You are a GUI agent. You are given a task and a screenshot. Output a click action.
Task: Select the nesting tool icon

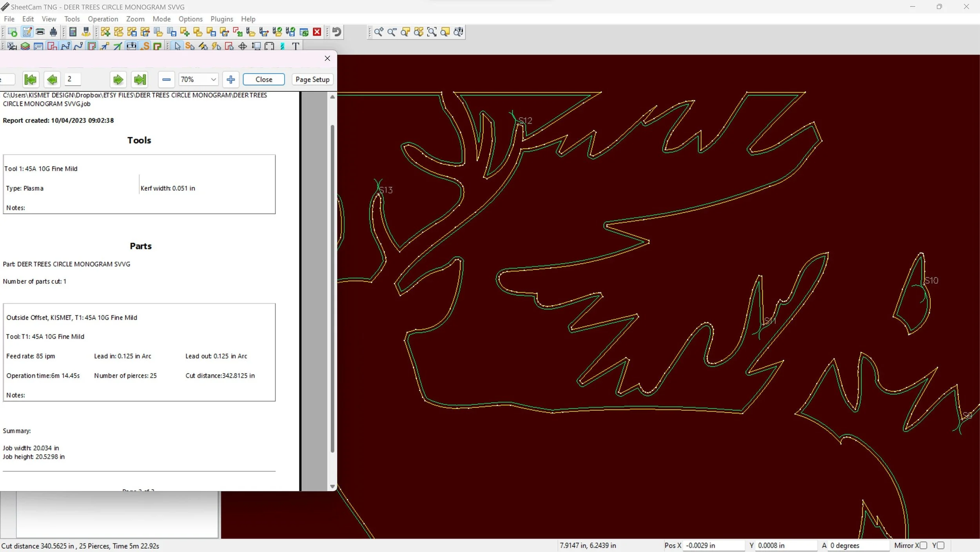click(269, 46)
